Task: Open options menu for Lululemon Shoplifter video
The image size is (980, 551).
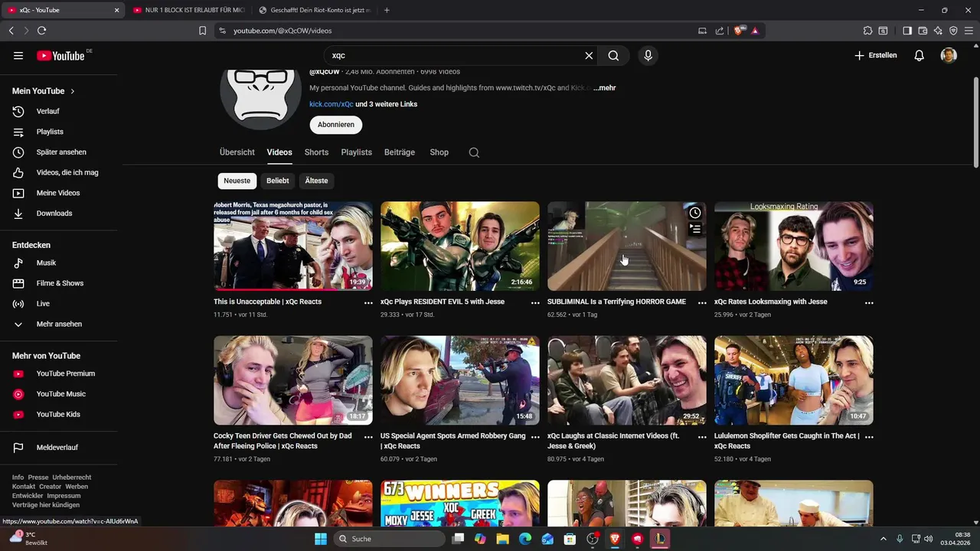Action: tap(869, 437)
